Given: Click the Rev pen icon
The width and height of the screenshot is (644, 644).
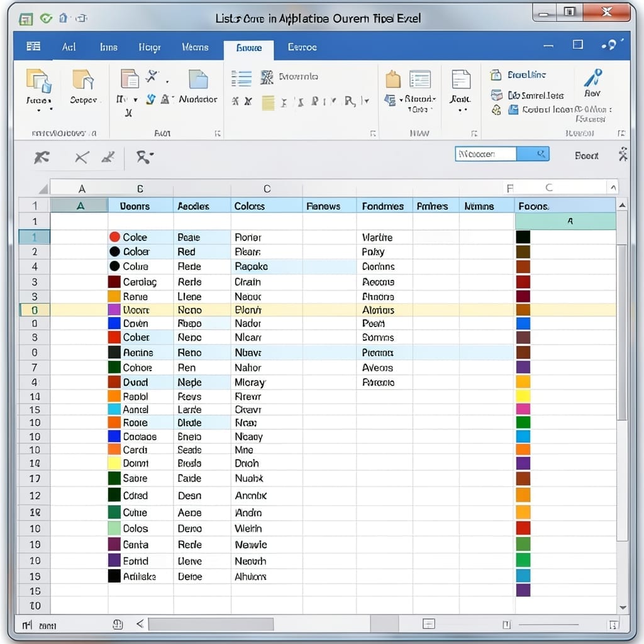Looking at the screenshot, I should tap(593, 77).
